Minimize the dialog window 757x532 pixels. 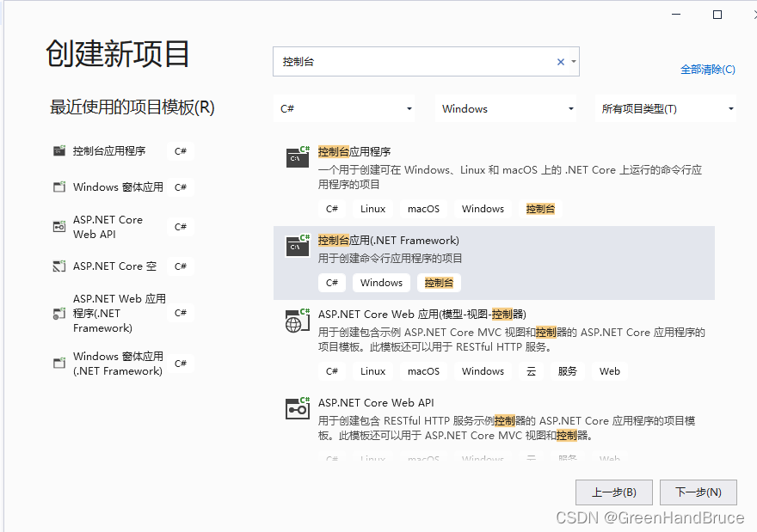(x=676, y=15)
